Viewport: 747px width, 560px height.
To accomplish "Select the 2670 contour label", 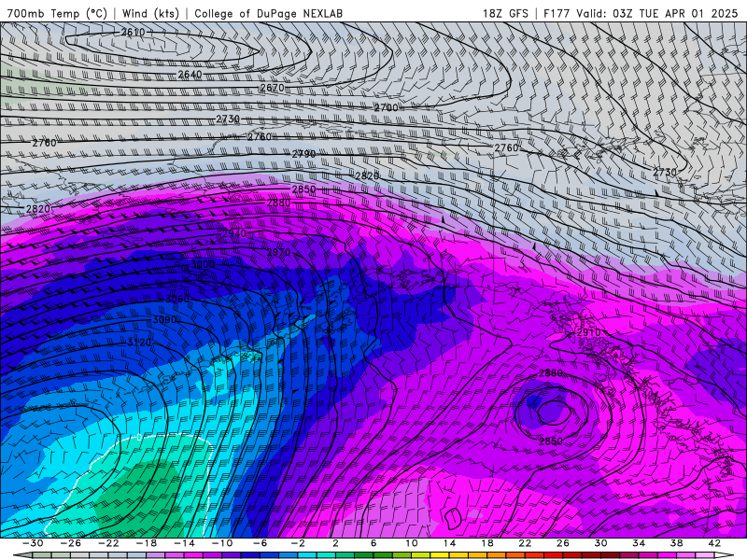I will pos(273,88).
